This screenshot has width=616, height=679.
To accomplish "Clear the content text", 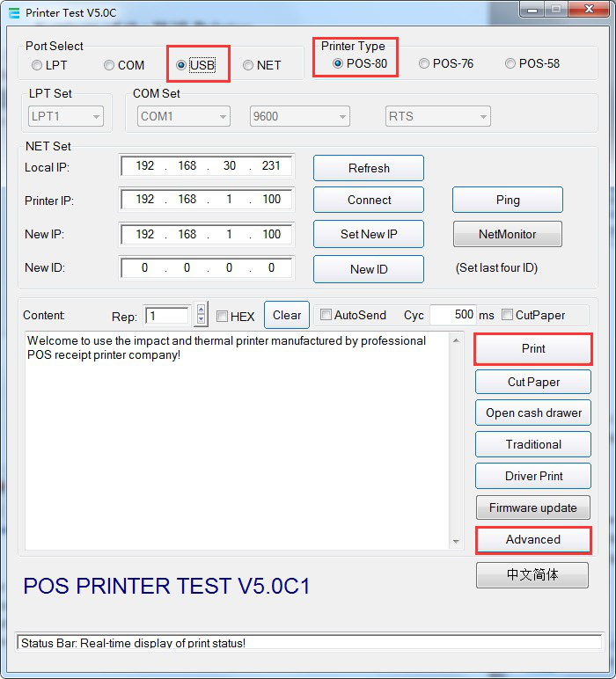I will click(287, 315).
